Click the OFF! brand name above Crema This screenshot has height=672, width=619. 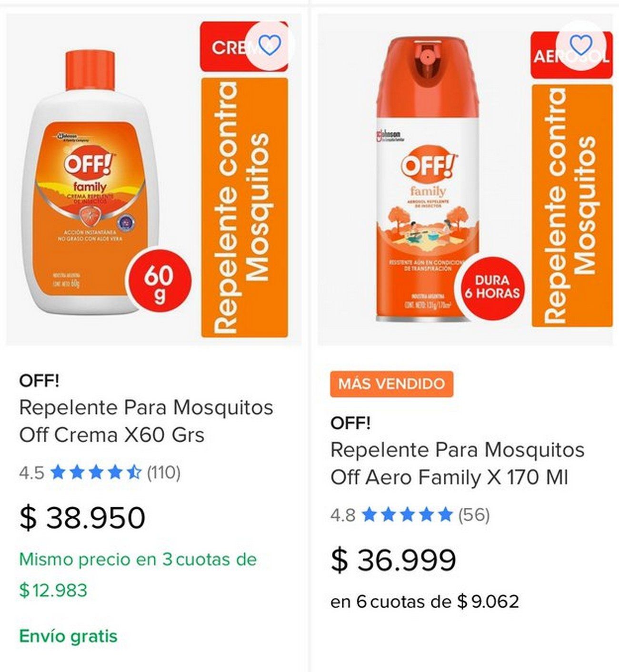39,381
